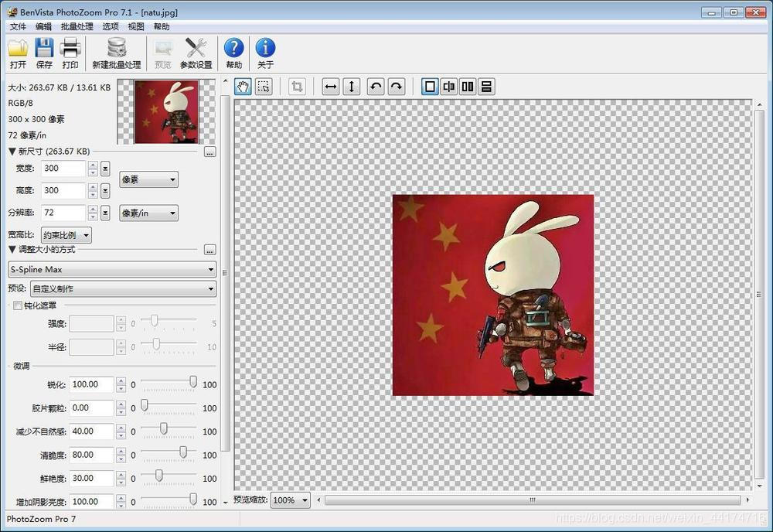Click the 减少不自然感 slider handle
Screen dimensions: 773x532
point(164,428)
